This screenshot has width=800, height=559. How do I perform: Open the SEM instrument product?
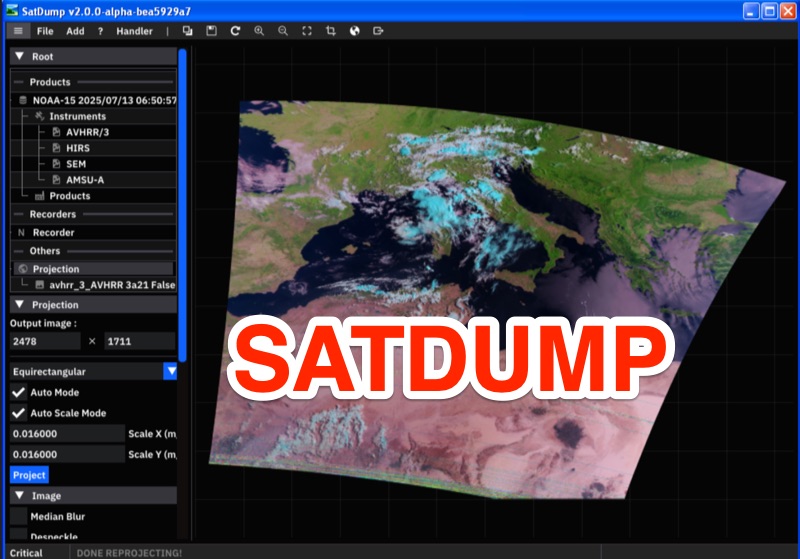[76, 164]
